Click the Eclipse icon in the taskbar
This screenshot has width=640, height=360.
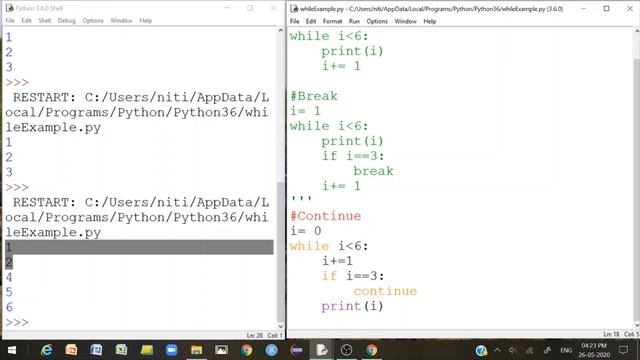[297, 350]
